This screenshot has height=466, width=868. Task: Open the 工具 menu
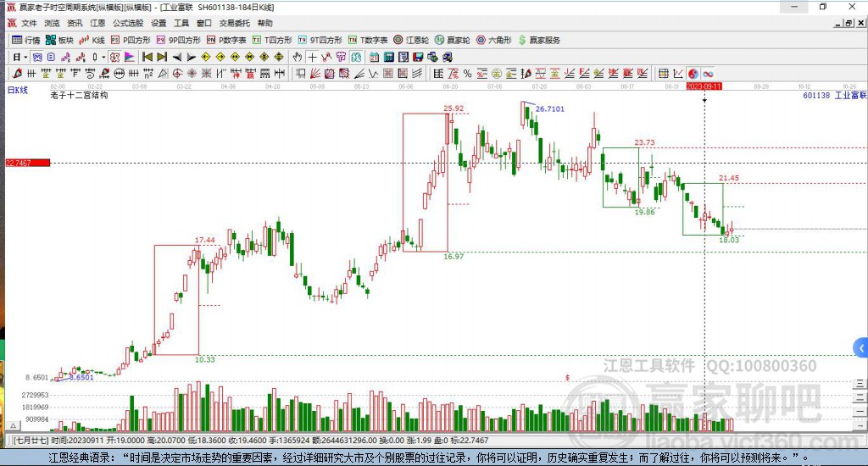pos(181,23)
